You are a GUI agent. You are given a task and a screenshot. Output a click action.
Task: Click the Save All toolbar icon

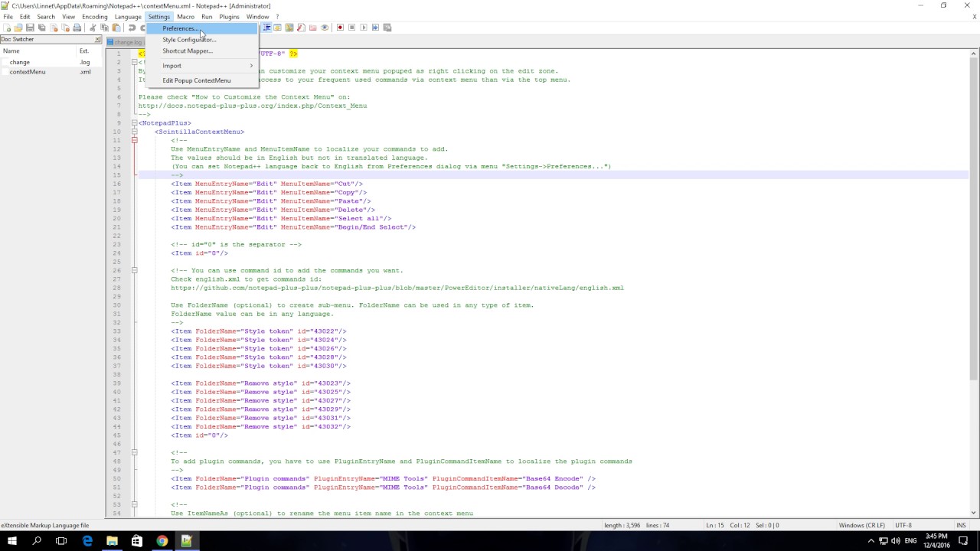42,28
